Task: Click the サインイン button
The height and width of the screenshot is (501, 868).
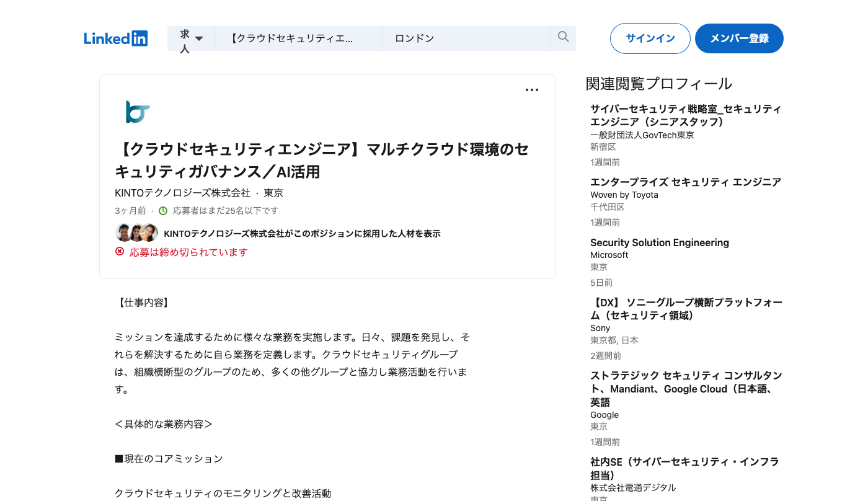Action: [650, 38]
